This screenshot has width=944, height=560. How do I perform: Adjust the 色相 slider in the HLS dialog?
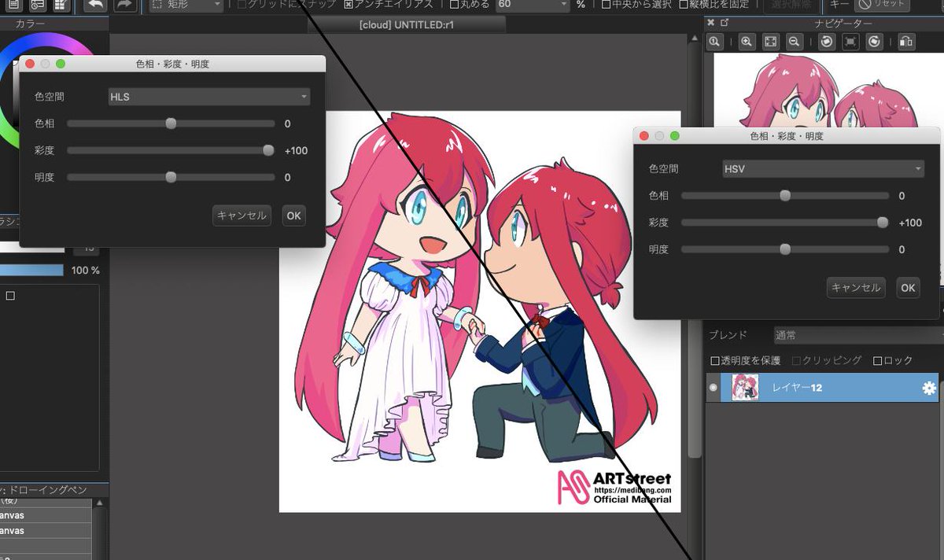click(171, 123)
